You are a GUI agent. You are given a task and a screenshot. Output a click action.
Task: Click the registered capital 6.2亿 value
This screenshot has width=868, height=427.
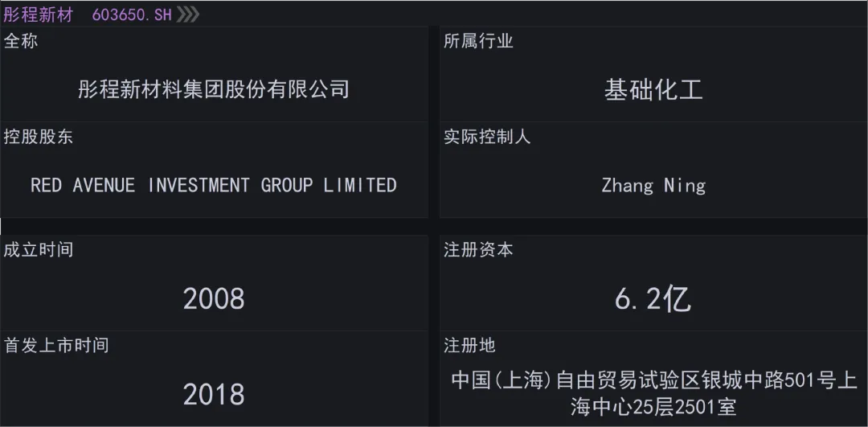653,299
